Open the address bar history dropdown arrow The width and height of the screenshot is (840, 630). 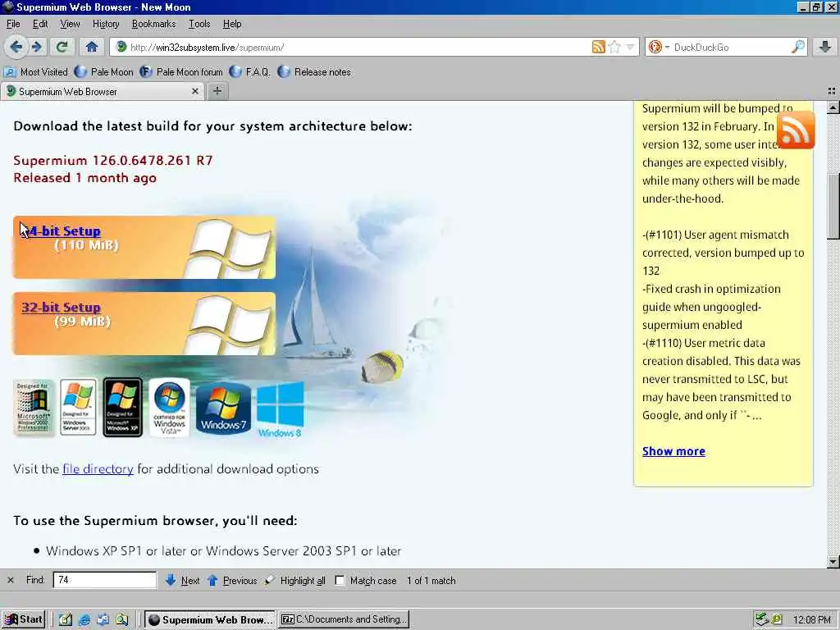631,47
